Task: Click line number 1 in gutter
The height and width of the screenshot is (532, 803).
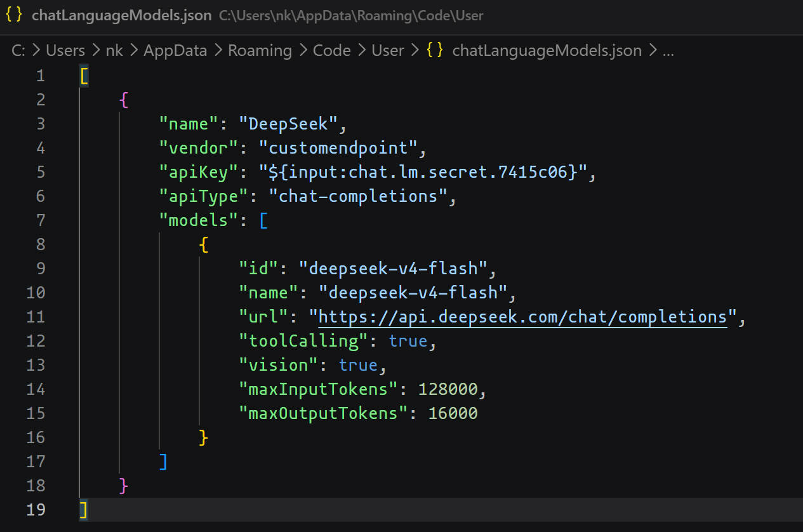Action: (41, 76)
